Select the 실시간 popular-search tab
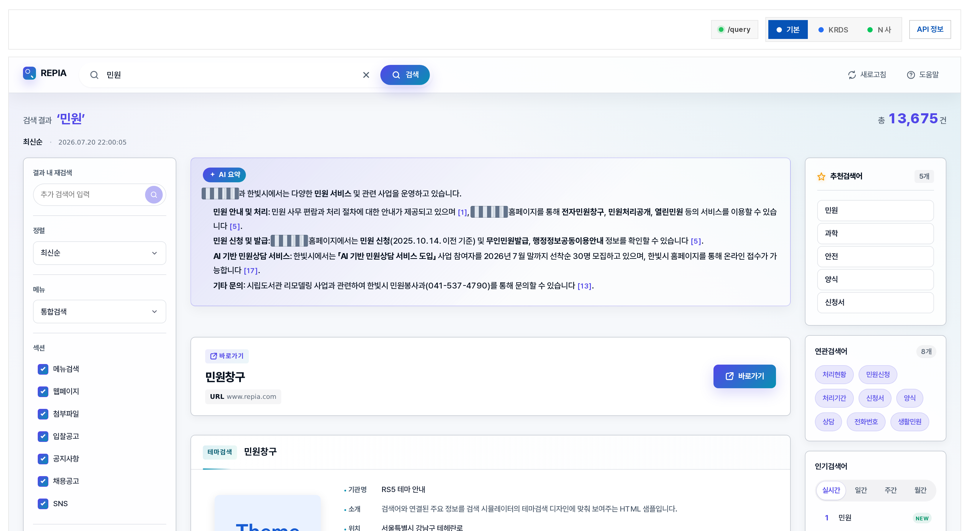980x531 pixels. tap(831, 490)
